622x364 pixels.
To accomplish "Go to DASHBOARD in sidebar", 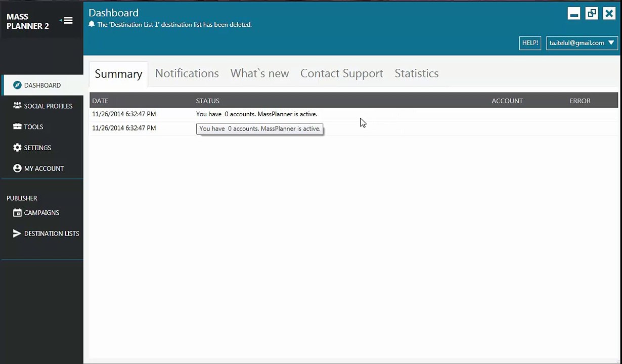I will tap(42, 85).
